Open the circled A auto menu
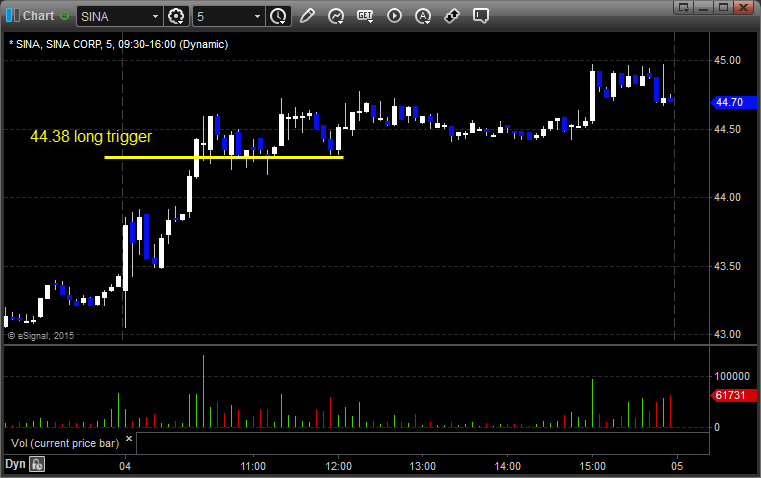This screenshot has height=478, width=761. tap(423, 16)
